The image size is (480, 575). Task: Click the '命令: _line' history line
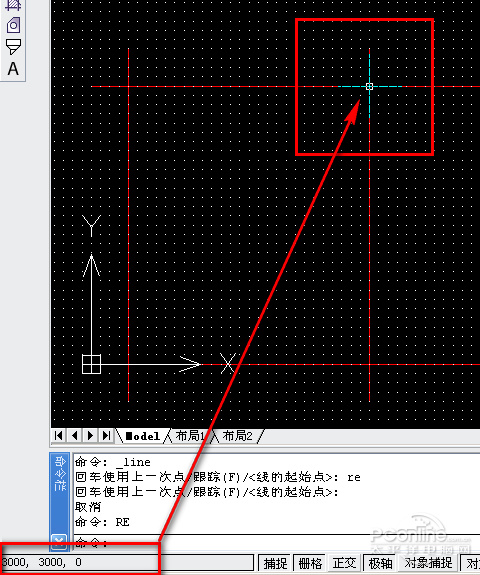click(x=113, y=462)
